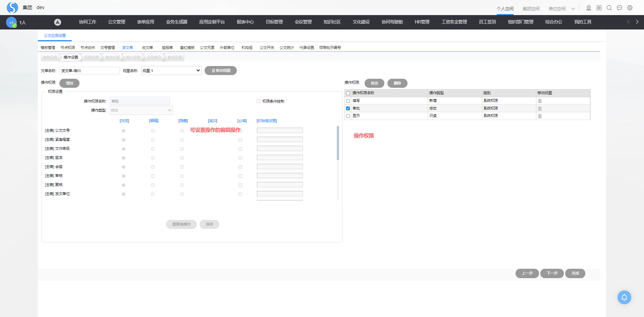Open settings via the gear icon

[x=630, y=8]
